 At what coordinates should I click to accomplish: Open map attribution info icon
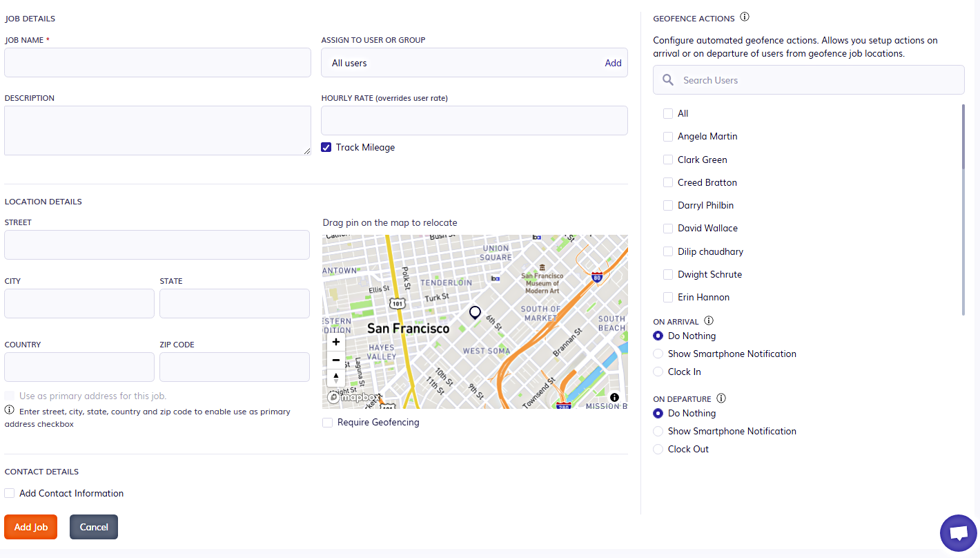pos(614,397)
